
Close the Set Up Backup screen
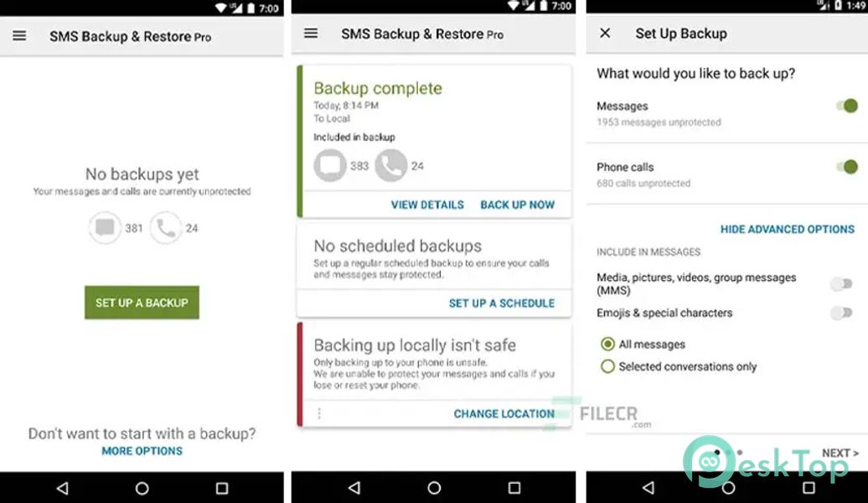[605, 34]
